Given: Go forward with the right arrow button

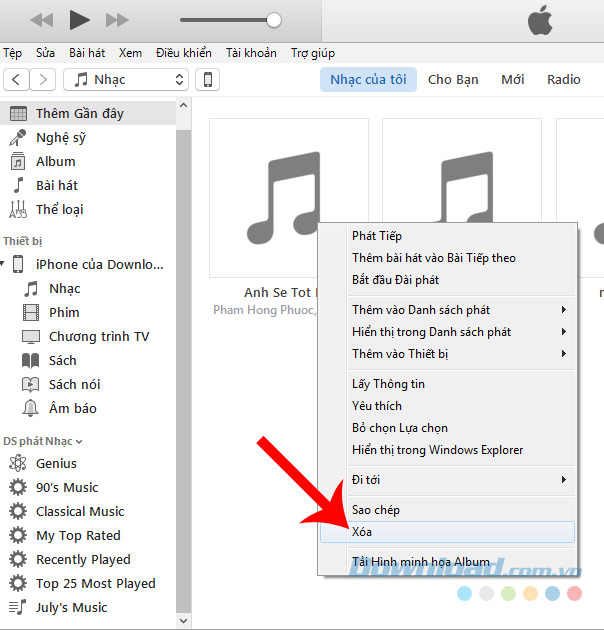Looking at the screenshot, I should tap(43, 80).
